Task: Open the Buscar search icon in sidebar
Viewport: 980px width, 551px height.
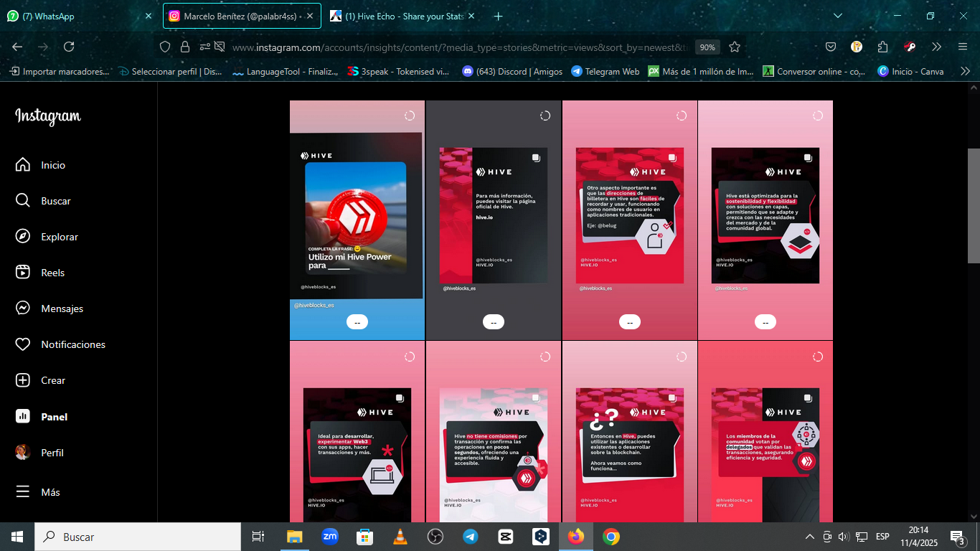Action: (23, 201)
